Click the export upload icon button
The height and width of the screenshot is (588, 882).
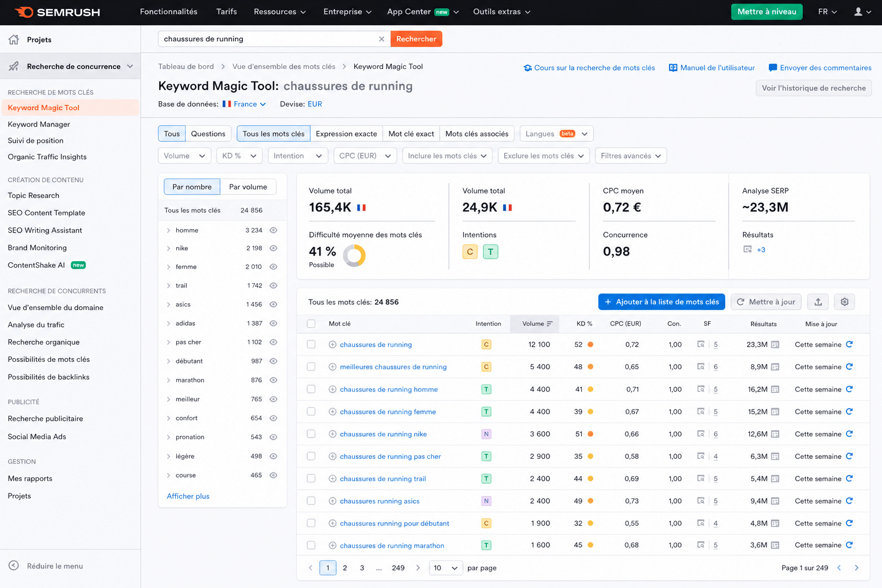click(818, 302)
